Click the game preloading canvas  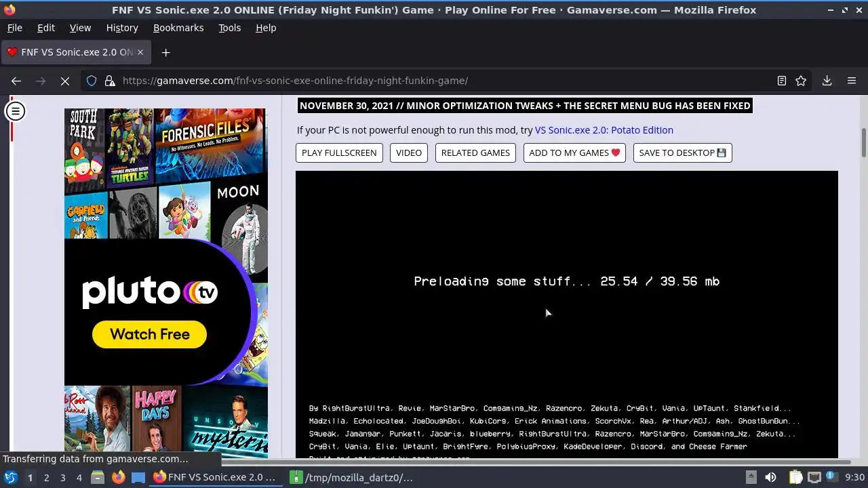(567, 314)
